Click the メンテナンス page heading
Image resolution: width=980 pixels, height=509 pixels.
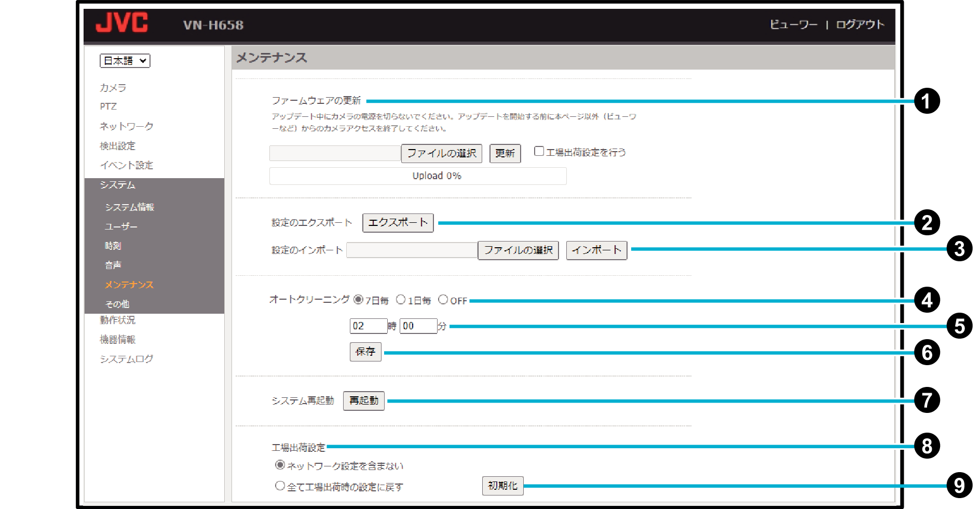[271, 58]
